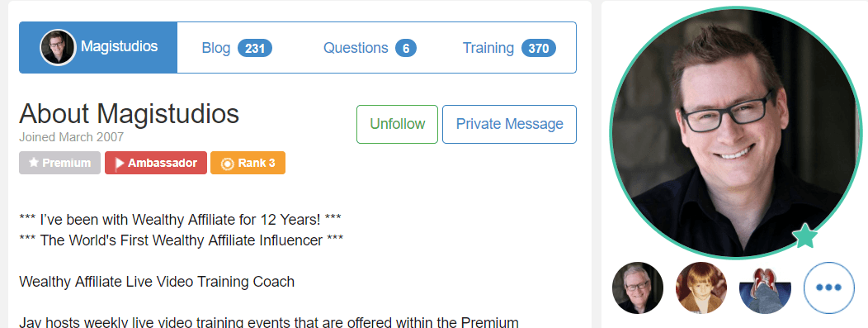
Task: Open the three-dots more followers button
Action: (x=828, y=288)
